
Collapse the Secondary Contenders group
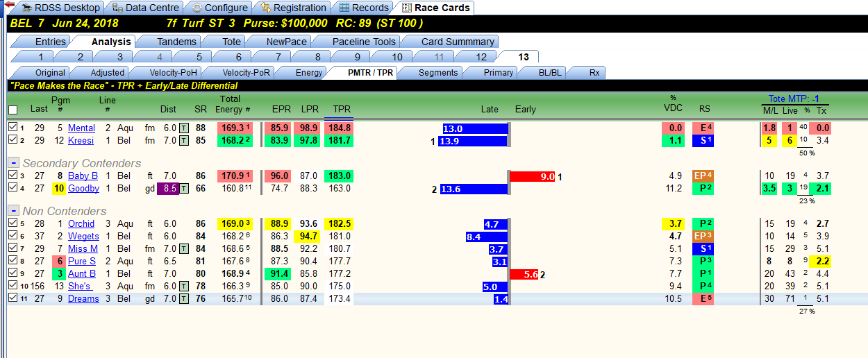coord(12,162)
